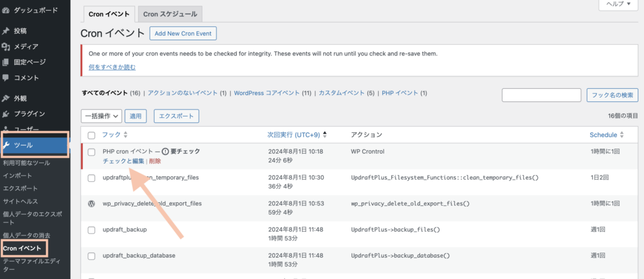Click into the hook name search field
Viewport: 644px width, 279px height.
541,95
